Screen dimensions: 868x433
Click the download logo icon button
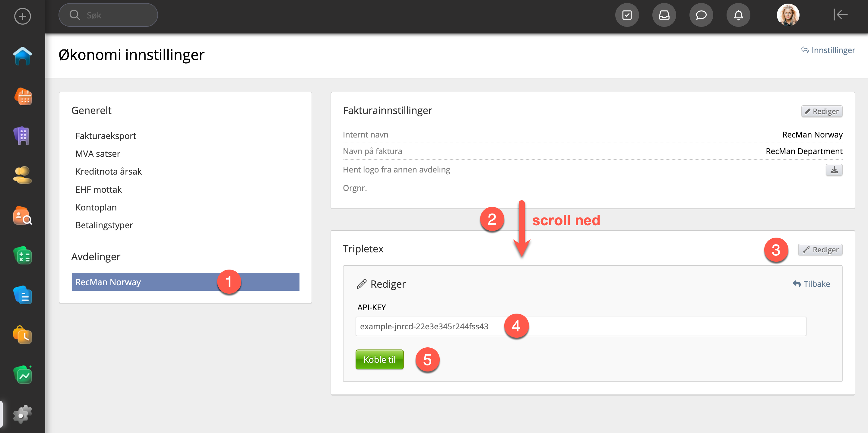point(834,170)
